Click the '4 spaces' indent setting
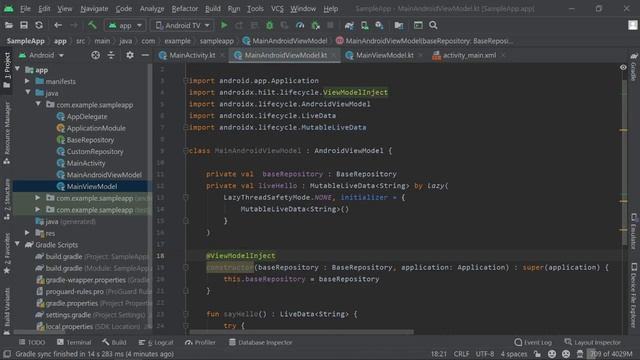 pos(514,354)
